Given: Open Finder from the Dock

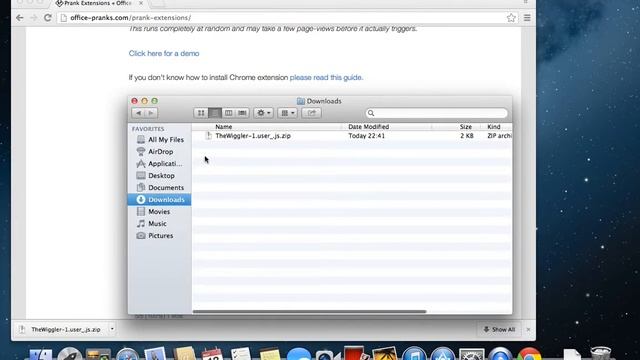Looking at the screenshot, I should 41,354.
